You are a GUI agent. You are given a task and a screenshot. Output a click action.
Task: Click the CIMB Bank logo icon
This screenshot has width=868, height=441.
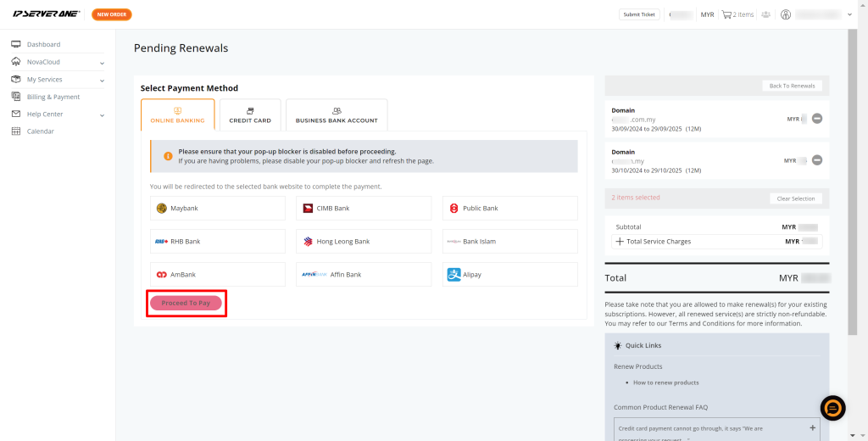click(309, 209)
